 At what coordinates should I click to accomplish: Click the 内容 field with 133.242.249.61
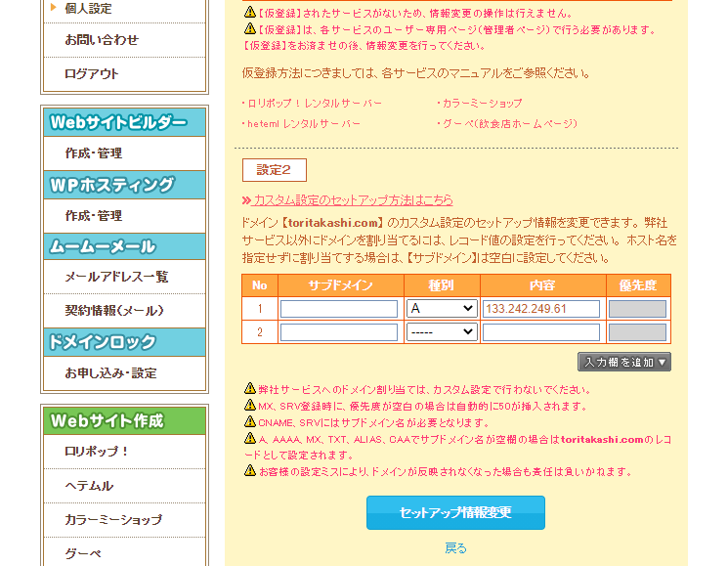pos(541,309)
